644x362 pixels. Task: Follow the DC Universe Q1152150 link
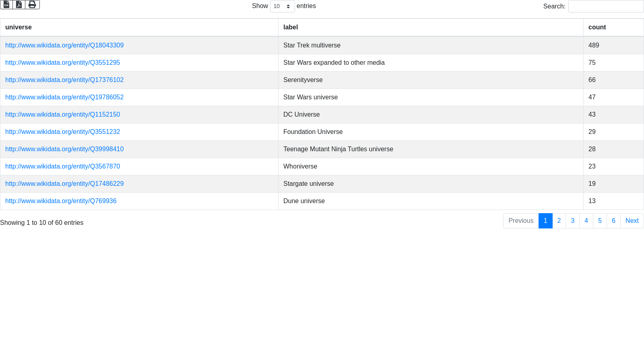click(x=62, y=115)
